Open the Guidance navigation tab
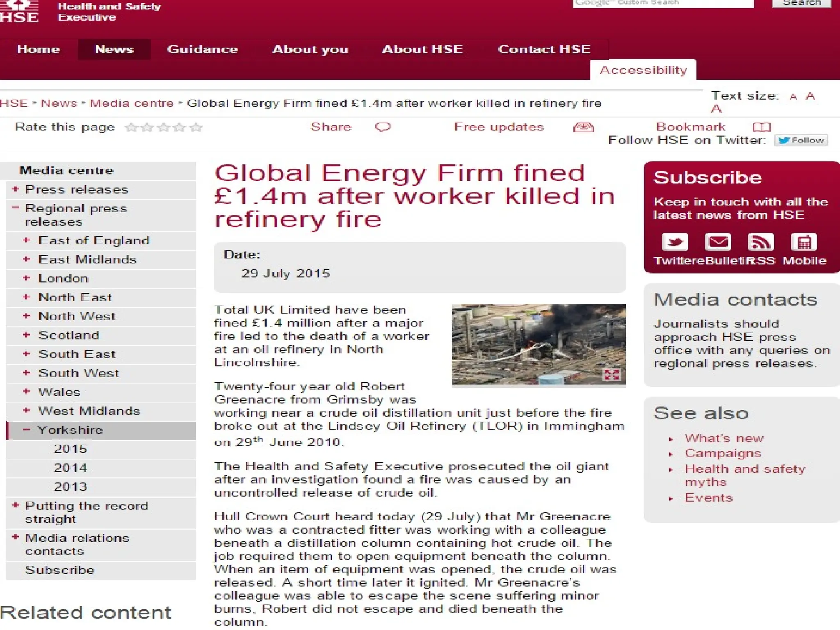Image resolution: width=840 pixels, height=630 pixels. 203,49
